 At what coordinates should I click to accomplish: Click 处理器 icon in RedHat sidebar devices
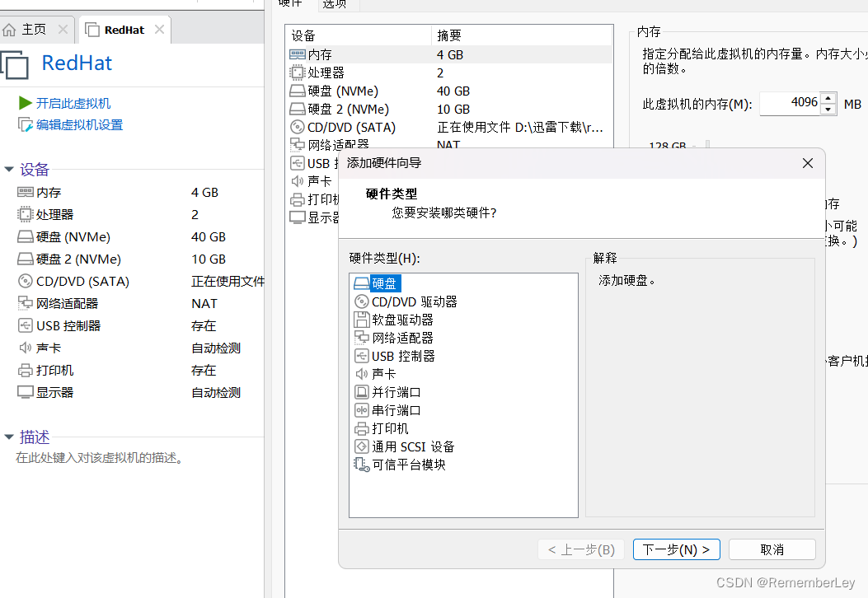[26, 215]
